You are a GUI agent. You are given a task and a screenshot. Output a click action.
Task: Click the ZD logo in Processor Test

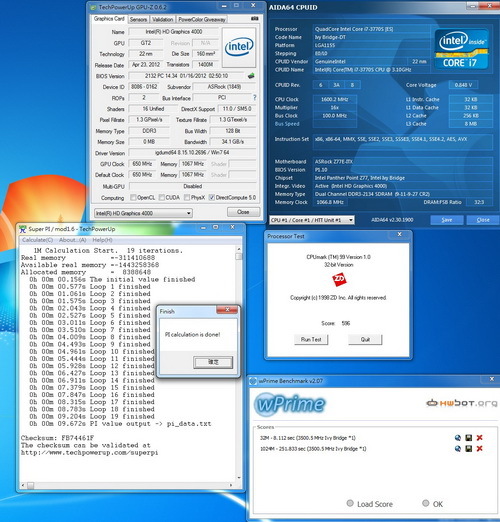coord(339,279)
